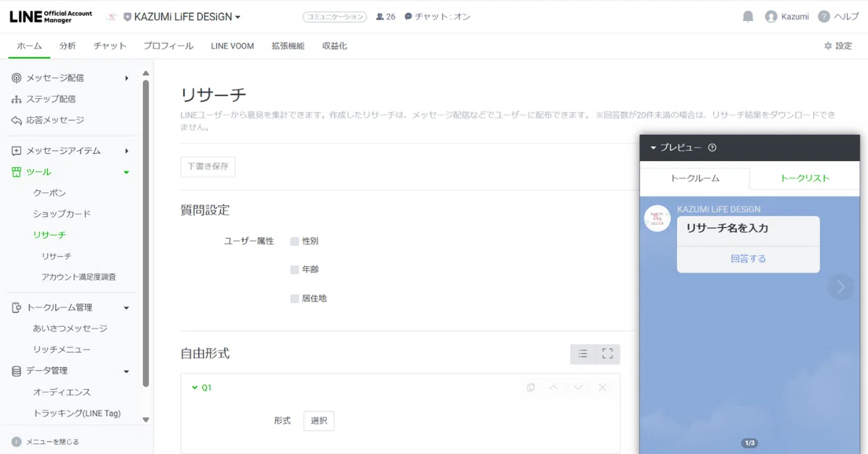The image size is (868, 454).
Task: Open the notification bell
Action: (748, 17)
